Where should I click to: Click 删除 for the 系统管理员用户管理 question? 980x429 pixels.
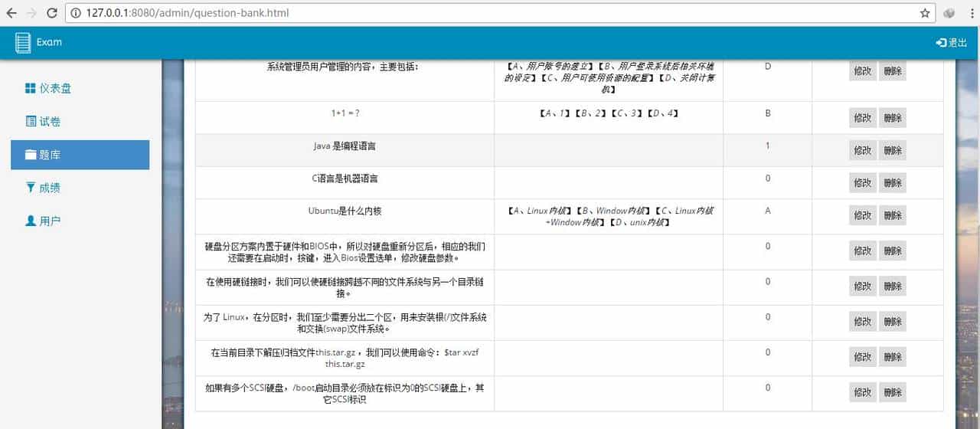click(892, 71)
